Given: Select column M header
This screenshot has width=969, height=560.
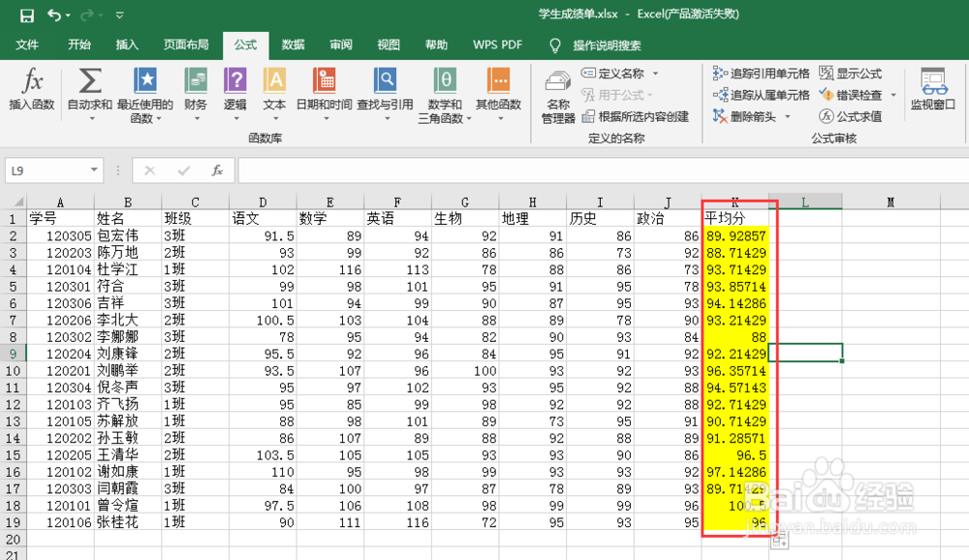Looking at the screenshot, I should pyautogui.click(x=891, y=202).
